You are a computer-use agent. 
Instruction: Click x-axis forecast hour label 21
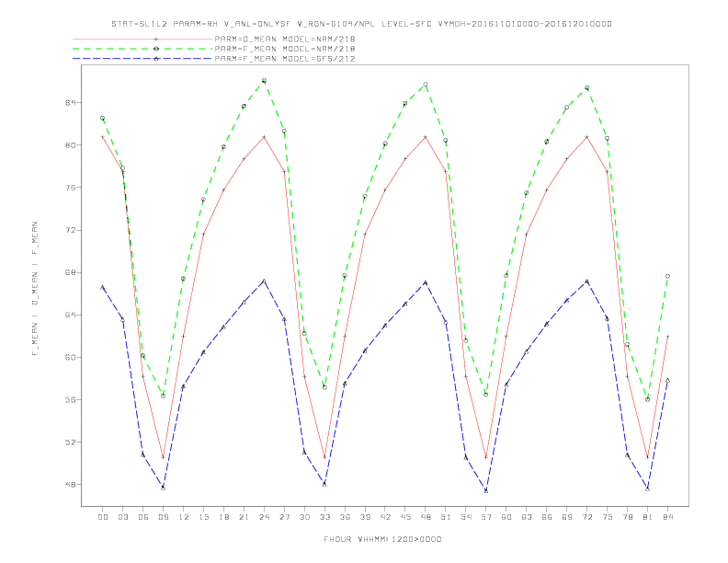point(244,517)
